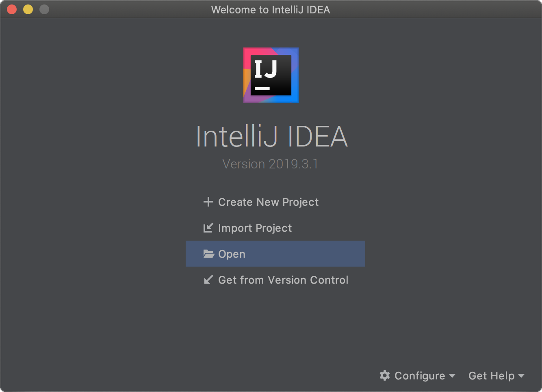Click the folder icon next to Open

click(x=208, y=254)
